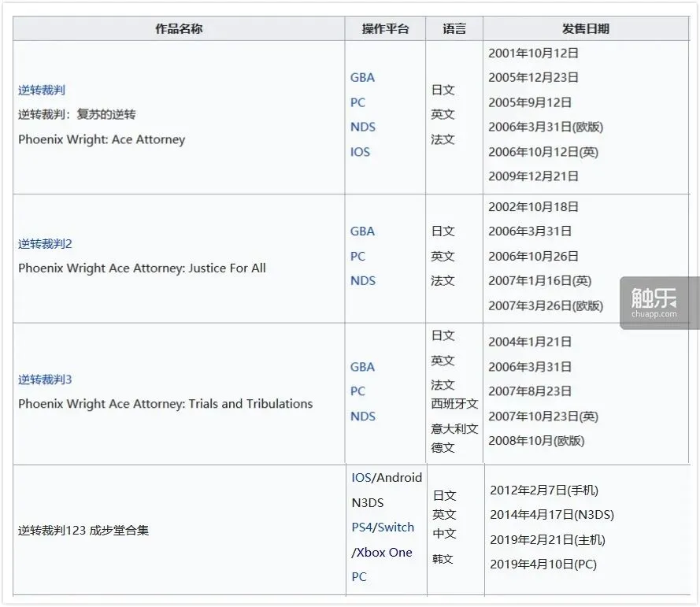Open the 逆转裁判 game title link
The width and height of the screenshot is (700, 607).
point(42,91)
